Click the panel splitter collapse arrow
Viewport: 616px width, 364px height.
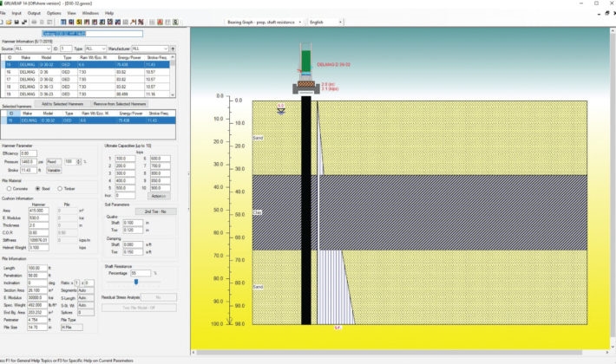pos(188,174)
